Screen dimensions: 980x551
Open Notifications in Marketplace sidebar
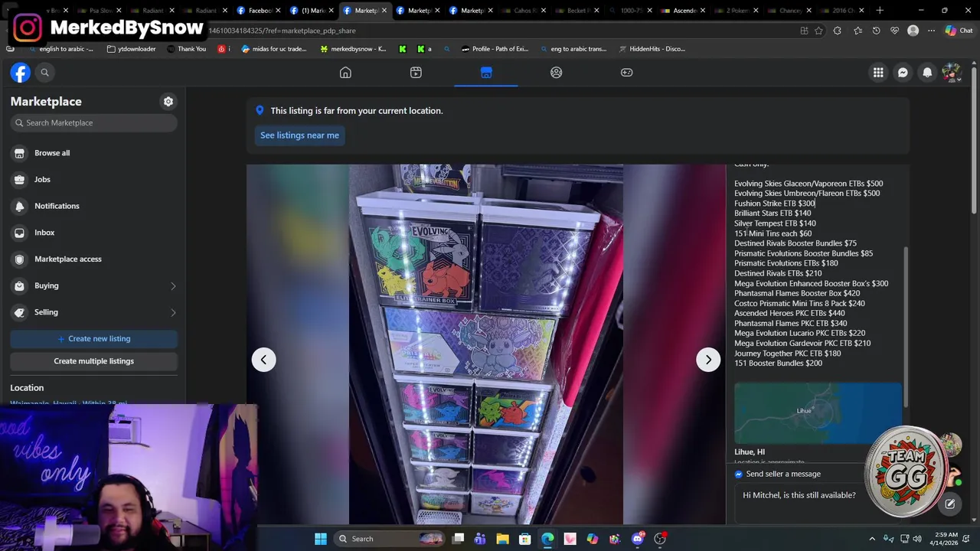(x=93, y=206)
